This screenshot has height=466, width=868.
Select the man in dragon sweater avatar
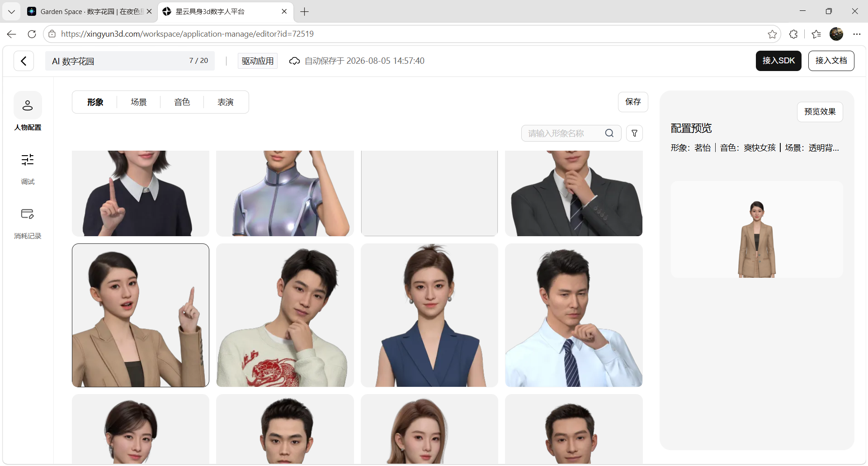pos(285,315)
